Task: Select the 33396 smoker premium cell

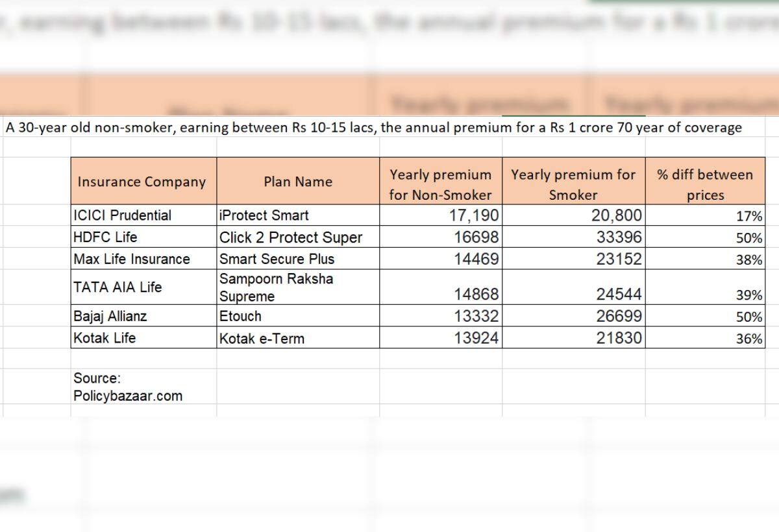Action: [x=573, y=237]
